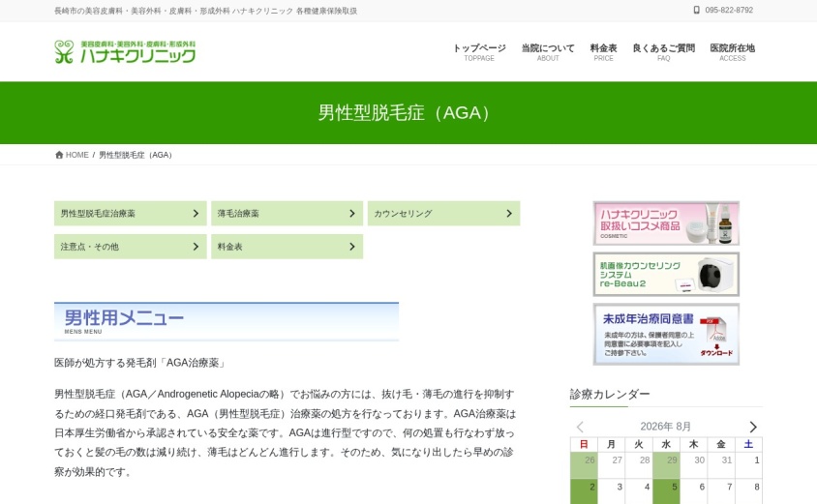Image resolution: width=817 pixels, height=504 pixels.
Task: Select calendar date 5 highlighted green
Action: point(666,491)
